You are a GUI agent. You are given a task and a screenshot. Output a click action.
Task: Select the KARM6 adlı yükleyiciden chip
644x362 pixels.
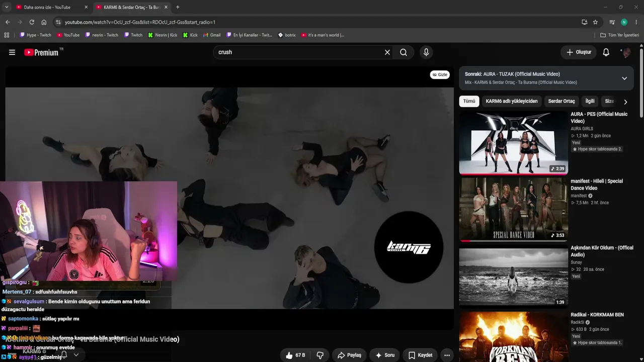(x=512, y=101)
